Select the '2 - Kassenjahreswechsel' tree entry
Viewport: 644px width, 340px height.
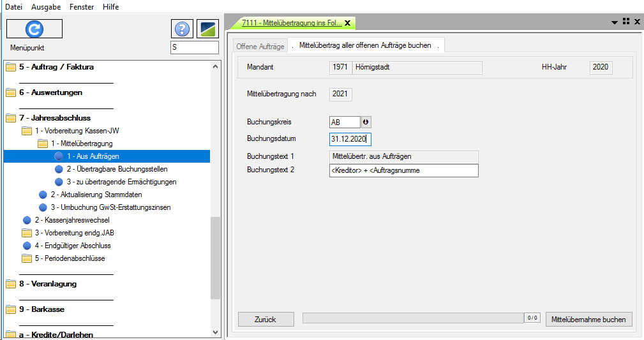pyautogui.click(x=71, y=220)
